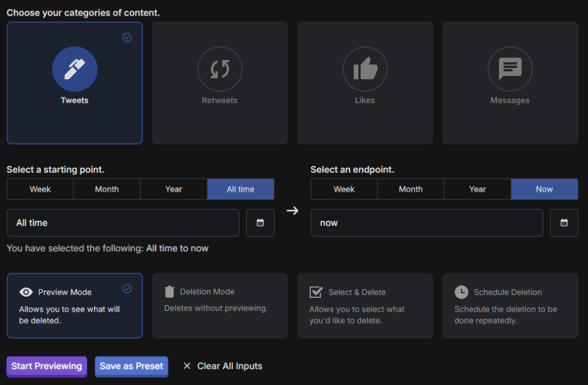Open the starting point calendar picker
This screenshot has height=385, width=588.
260,223
